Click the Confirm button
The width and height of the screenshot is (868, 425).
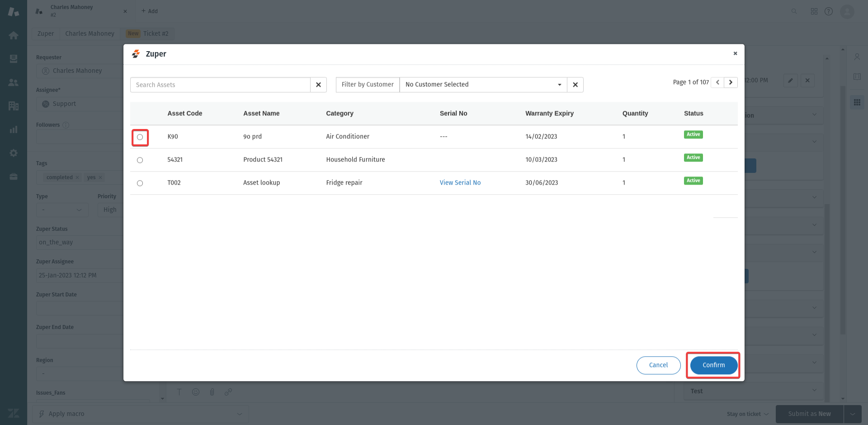coord(713,365)
